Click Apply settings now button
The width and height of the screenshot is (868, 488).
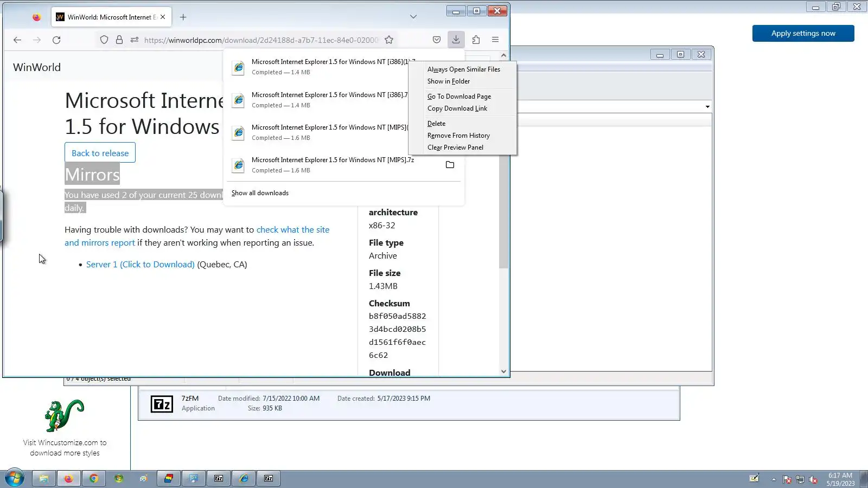click(x=803, y=33)
